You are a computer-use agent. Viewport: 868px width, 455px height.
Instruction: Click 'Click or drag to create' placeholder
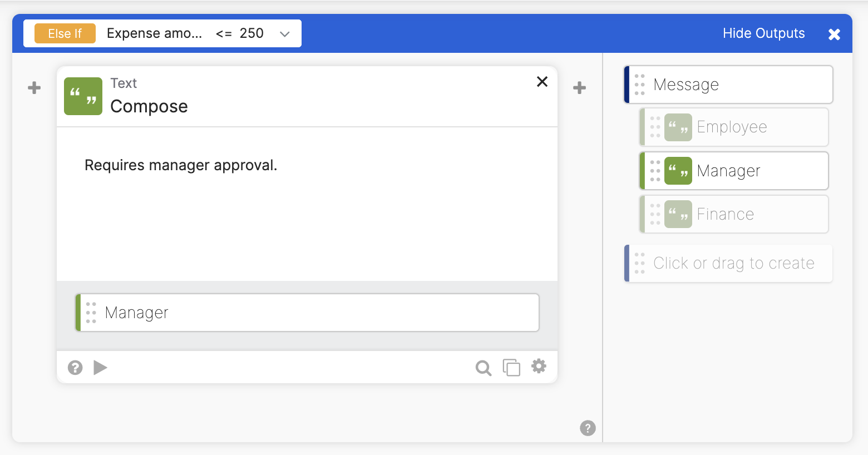[x=728, y=263]
